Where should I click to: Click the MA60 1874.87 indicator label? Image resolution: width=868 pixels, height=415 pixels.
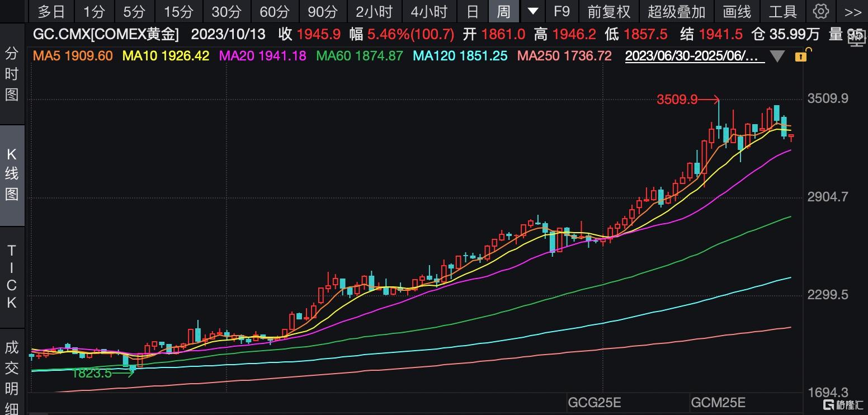tap(360, 56)
